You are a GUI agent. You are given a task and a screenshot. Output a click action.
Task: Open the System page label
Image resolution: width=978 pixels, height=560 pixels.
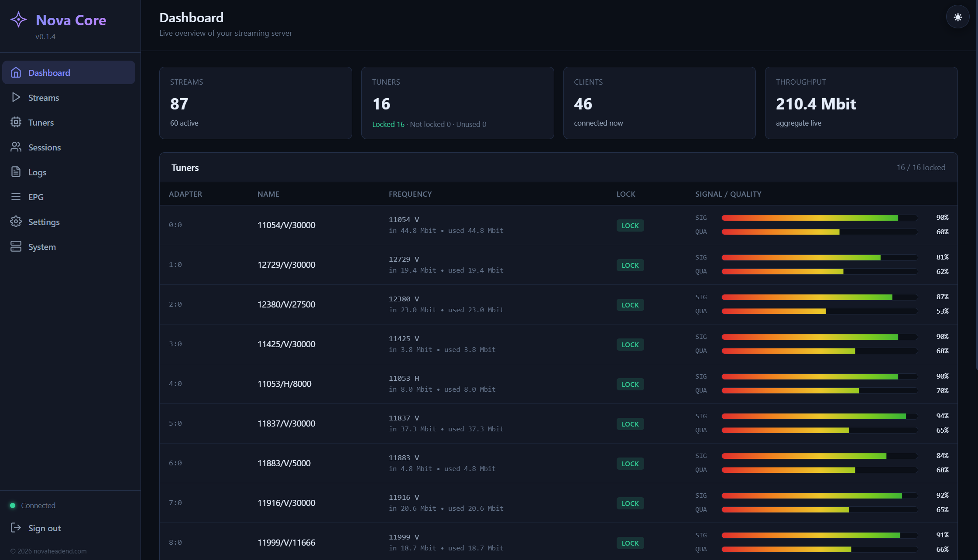pos(42,247)
